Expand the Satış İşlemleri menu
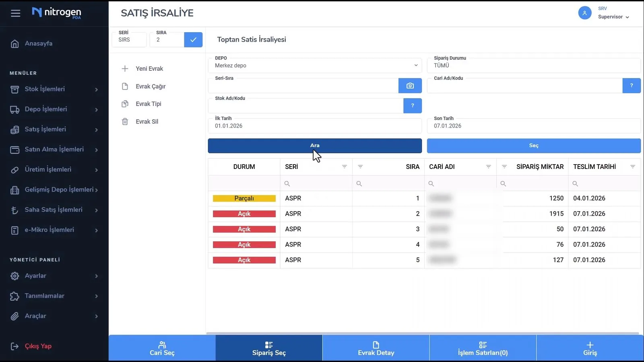This screenshot has height=362, width=644. [x=54, y=130]
